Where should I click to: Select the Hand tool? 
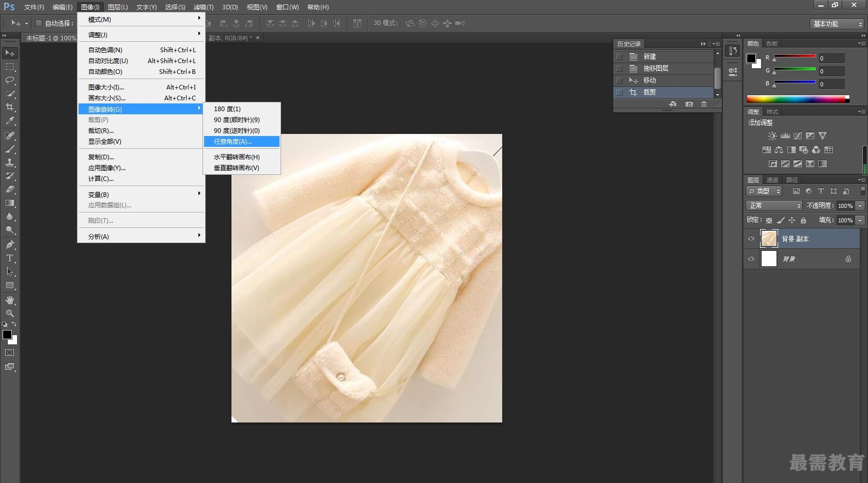10,299
